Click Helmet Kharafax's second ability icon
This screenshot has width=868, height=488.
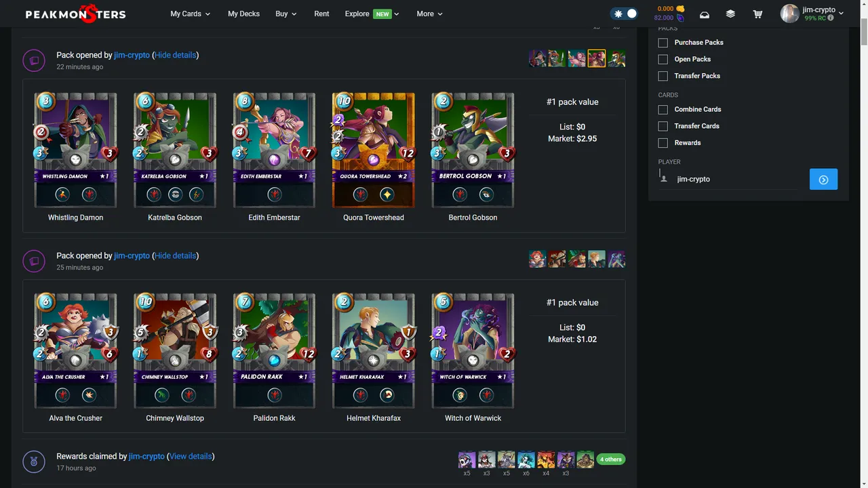click(x=387, y=395)
